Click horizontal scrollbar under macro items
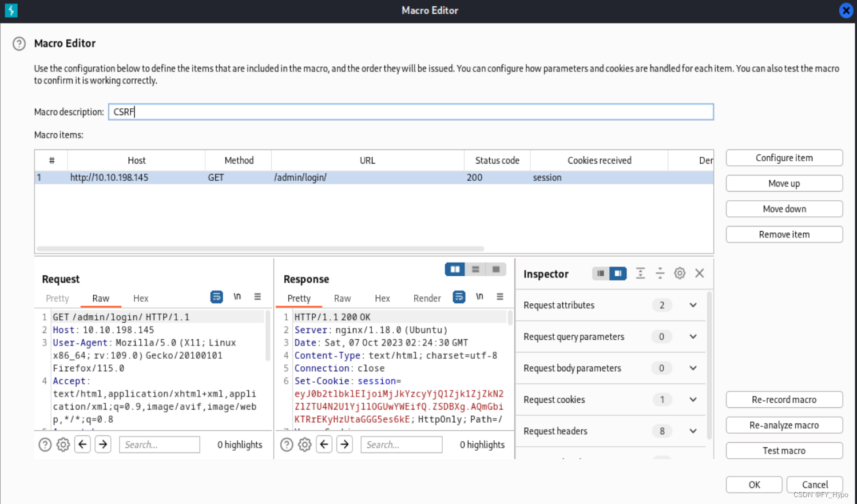 point(260,249)
